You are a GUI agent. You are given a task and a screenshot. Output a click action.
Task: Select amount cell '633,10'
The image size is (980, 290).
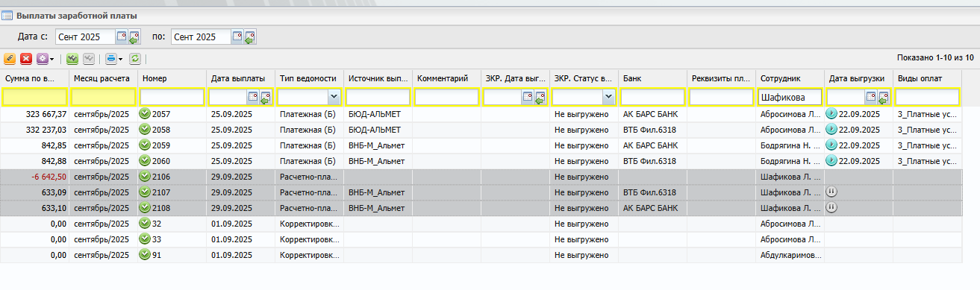pos(54,208)
